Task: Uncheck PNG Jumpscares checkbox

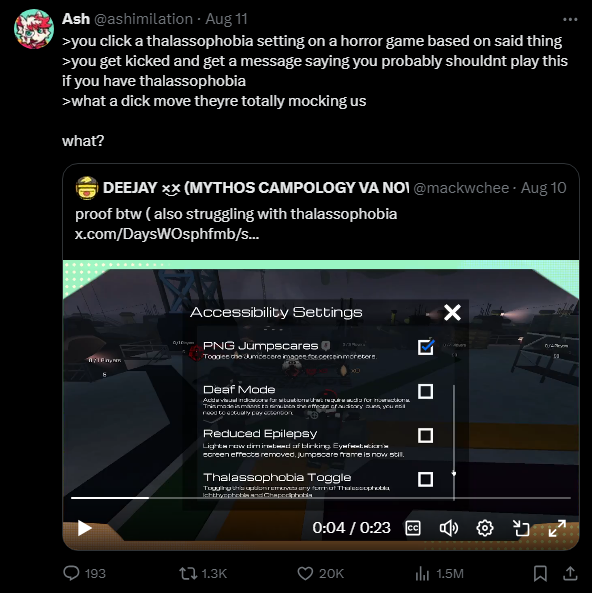Action: pyautogui.click(x=426, y=347)
